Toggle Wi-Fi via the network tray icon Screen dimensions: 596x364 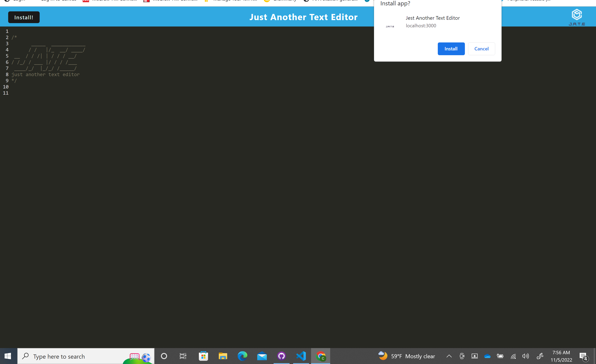(513, 356)
